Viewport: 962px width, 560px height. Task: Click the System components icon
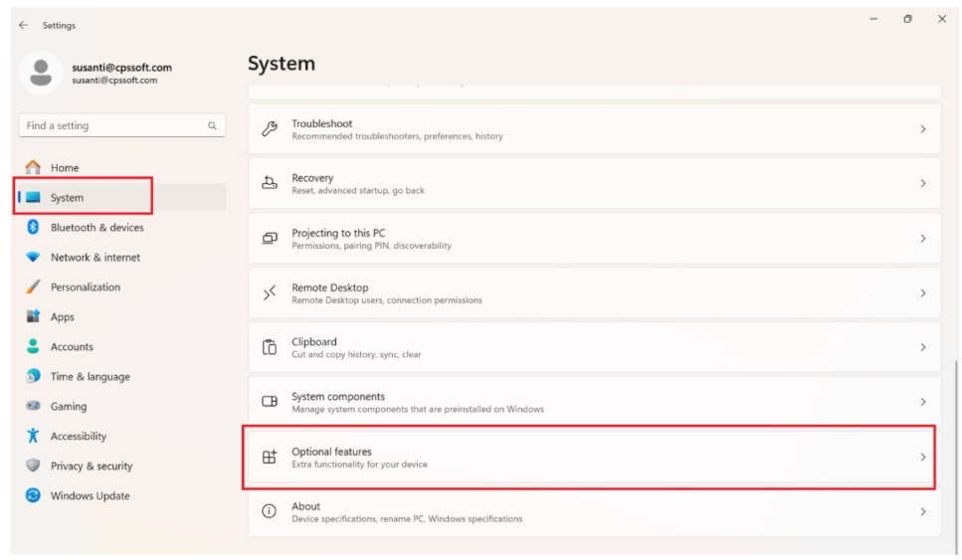point(270,402)
